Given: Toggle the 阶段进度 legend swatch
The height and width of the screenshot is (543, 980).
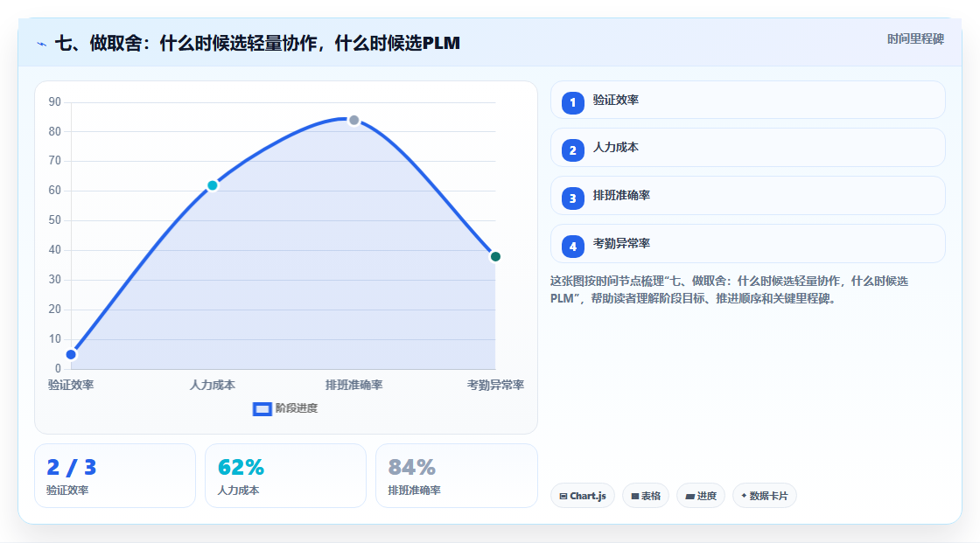Looking at the screenshot, I should pos(262,409).
